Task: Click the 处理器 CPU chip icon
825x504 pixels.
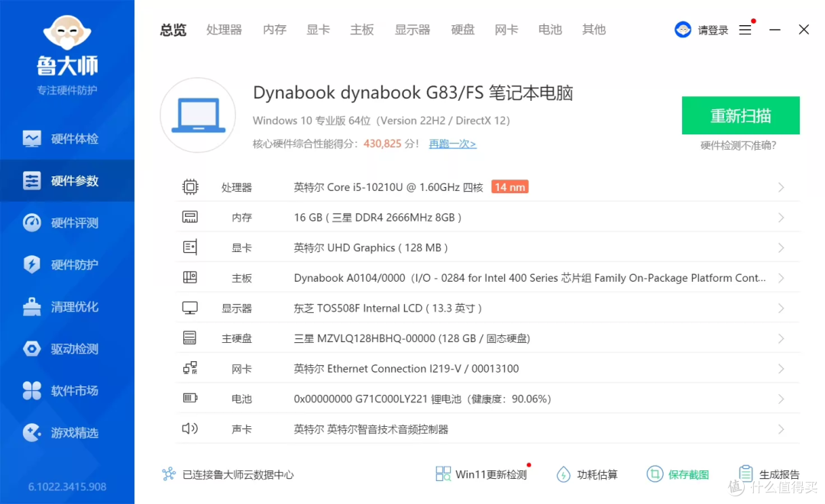Action: pos(190,187)
